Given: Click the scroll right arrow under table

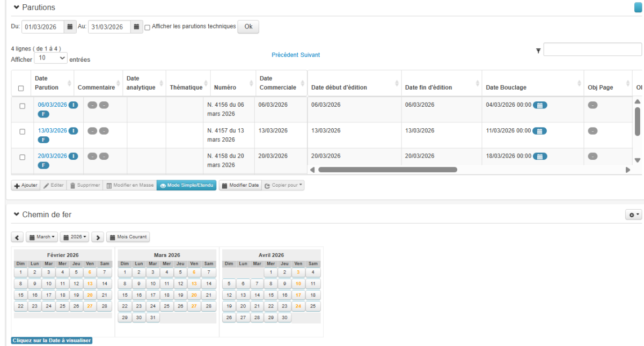Looking at the screenshot, I should pos(628,170).
